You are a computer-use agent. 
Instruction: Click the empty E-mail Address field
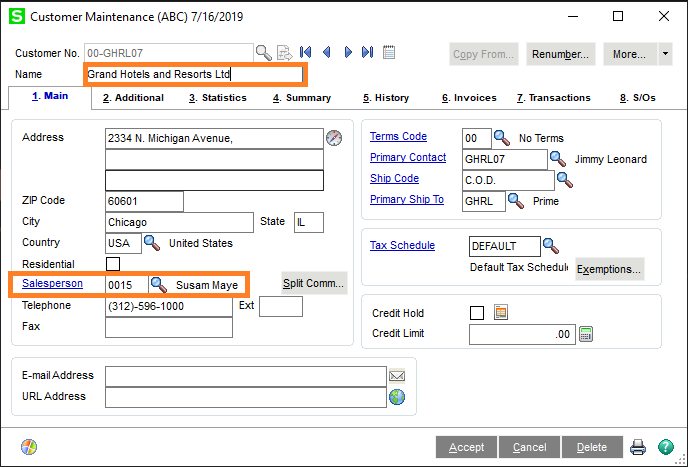click(246, 377)
